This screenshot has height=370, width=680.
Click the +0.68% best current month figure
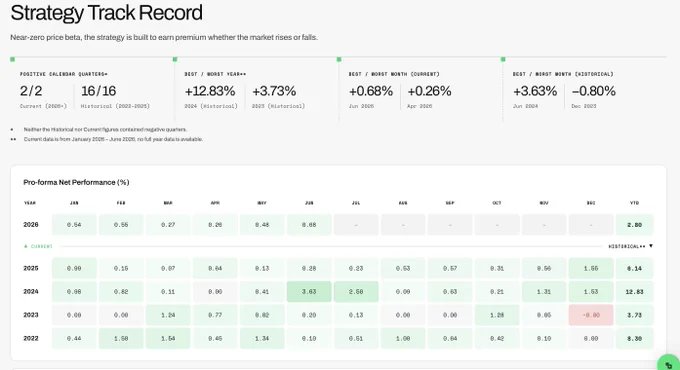tap(371, 91)
